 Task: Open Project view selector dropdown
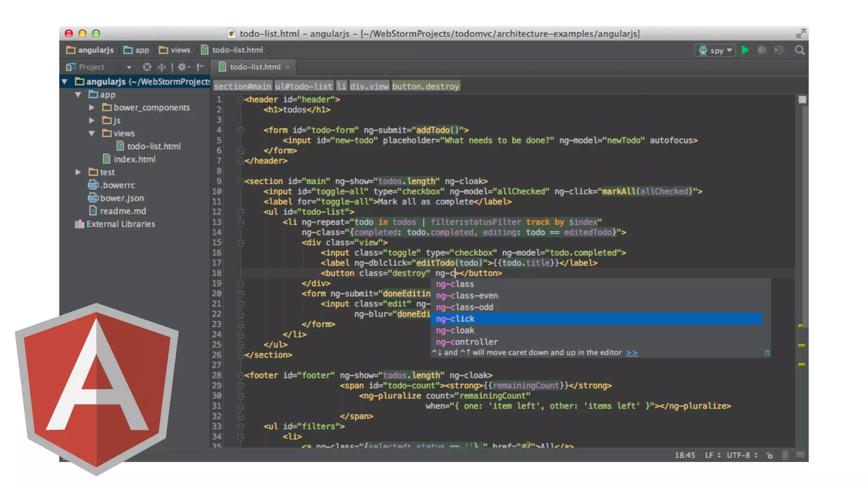(129, 67)
